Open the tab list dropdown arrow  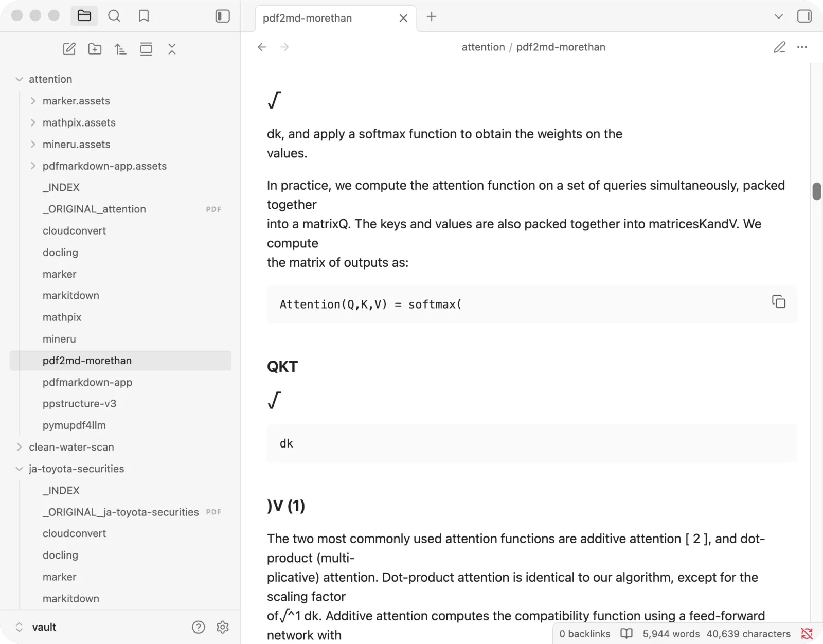tap(779, 16)
